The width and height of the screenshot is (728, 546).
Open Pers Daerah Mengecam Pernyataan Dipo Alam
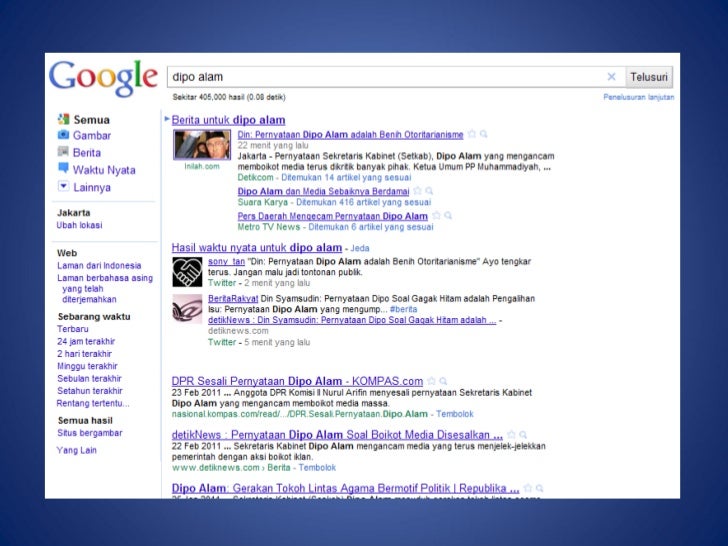coord(332,216)
